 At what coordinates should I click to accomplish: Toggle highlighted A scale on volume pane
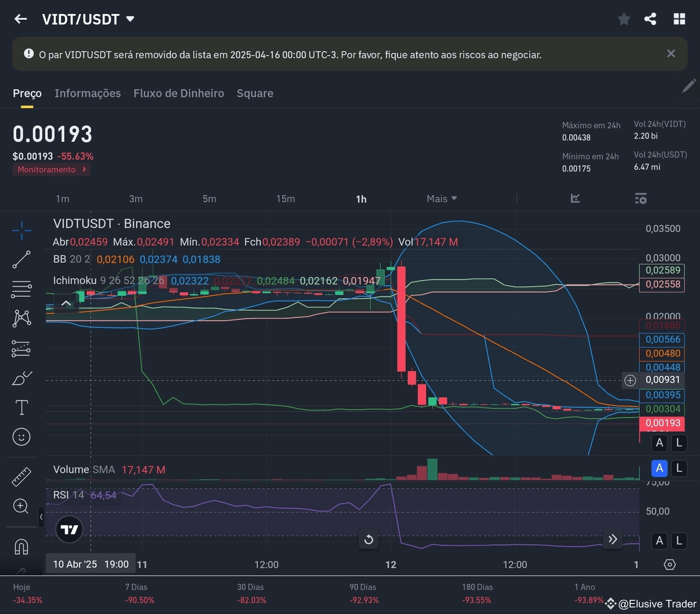(x=659, y=468)
